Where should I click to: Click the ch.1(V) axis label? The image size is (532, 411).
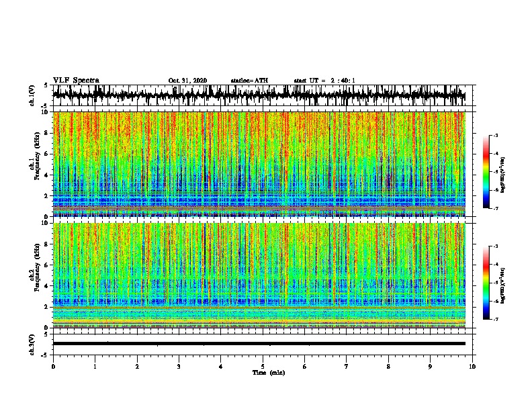click(32, 95)
